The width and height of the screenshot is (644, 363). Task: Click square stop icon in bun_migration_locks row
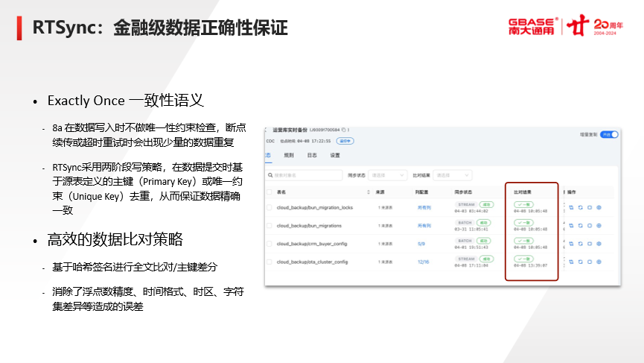[x=590, y=208]
